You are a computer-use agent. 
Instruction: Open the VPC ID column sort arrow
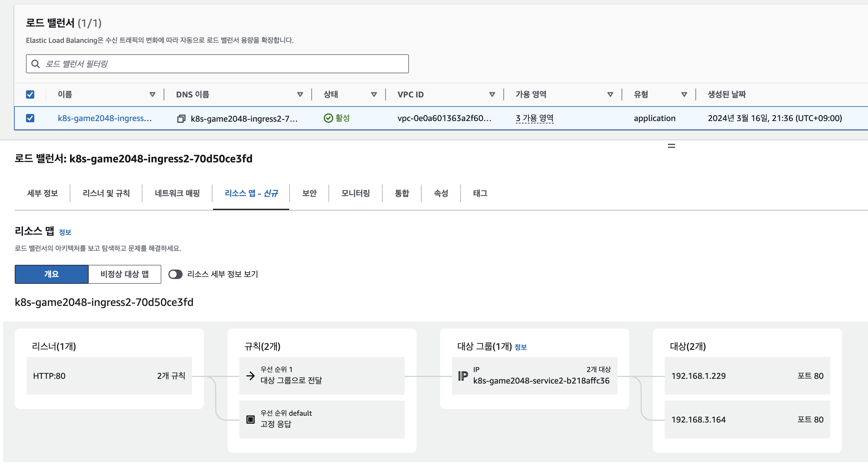(492, 94)
